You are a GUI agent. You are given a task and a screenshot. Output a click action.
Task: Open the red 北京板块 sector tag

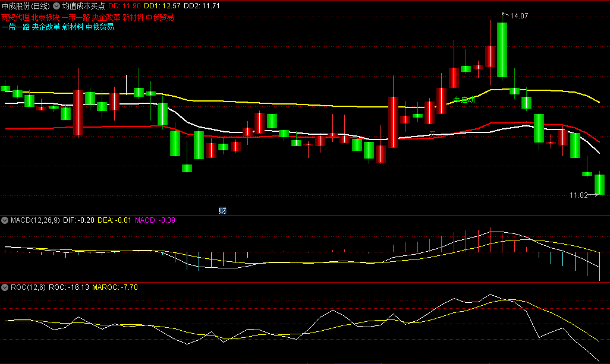coord(46,17)
